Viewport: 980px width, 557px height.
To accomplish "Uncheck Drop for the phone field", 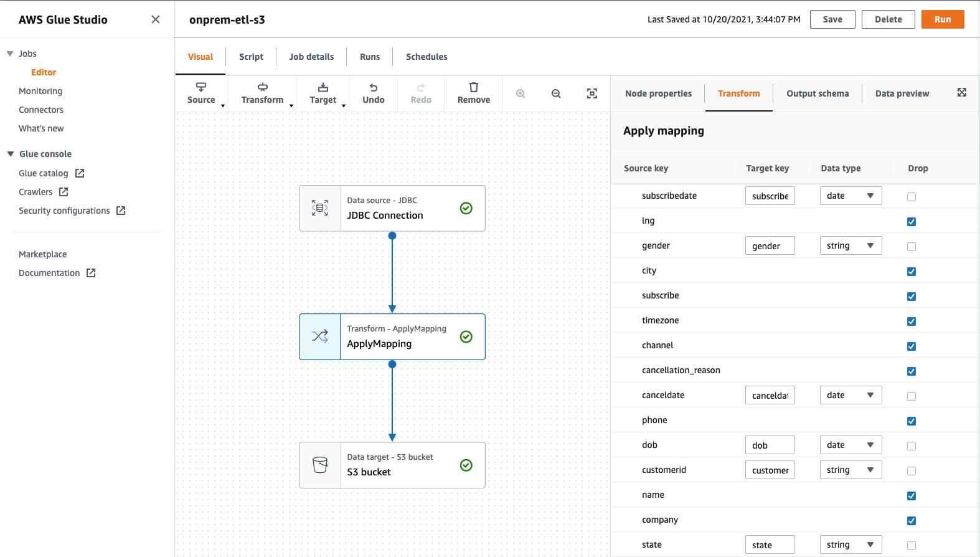I will [912, 421].
